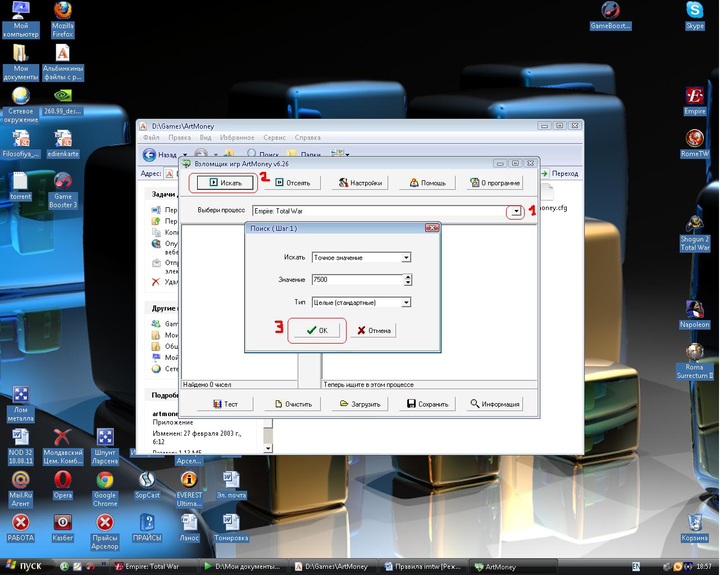Screen dimensions: 728x575
Task: Click the Информация magnifier button
Action: click(x=494, y=404)
